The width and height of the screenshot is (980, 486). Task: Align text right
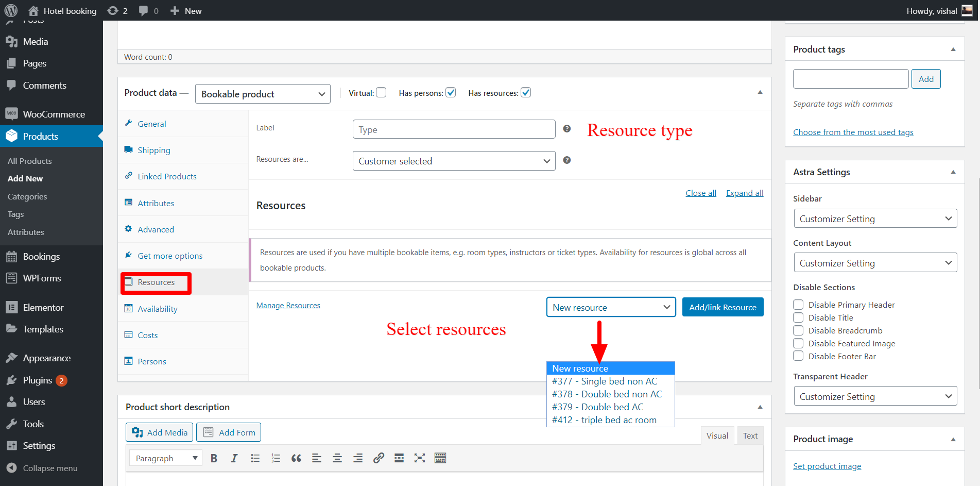tap(358, 458)
